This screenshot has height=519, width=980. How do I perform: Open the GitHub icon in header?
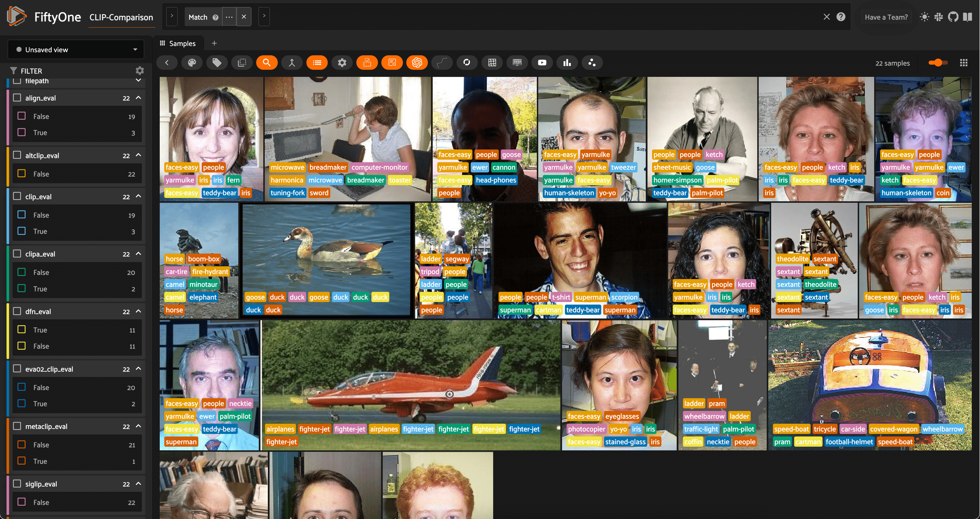pos(953,17)
